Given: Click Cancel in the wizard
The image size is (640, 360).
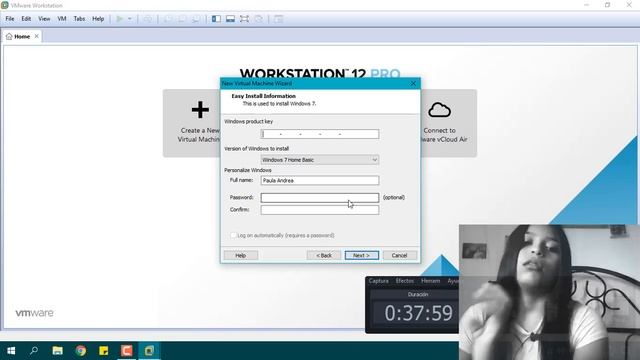Looking at the screenshot, I should click(400, 256).
